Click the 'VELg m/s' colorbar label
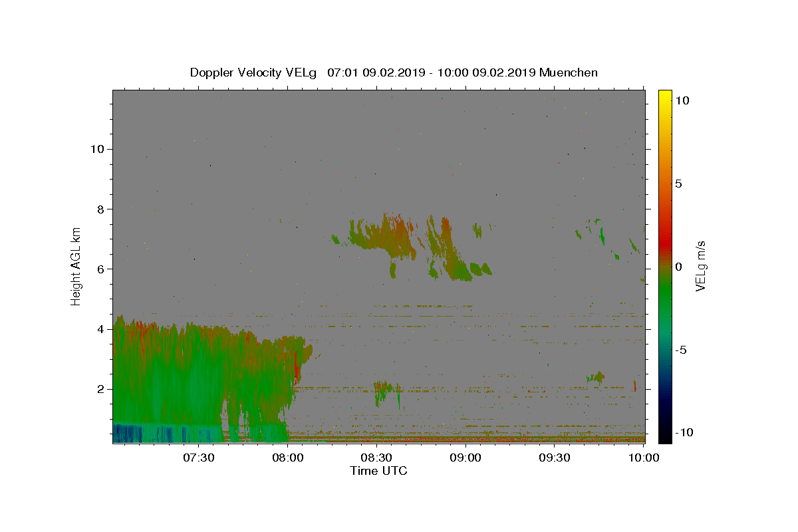Image resolution: width=798 pixels, height=532 pixels. [x=700, y=266]
